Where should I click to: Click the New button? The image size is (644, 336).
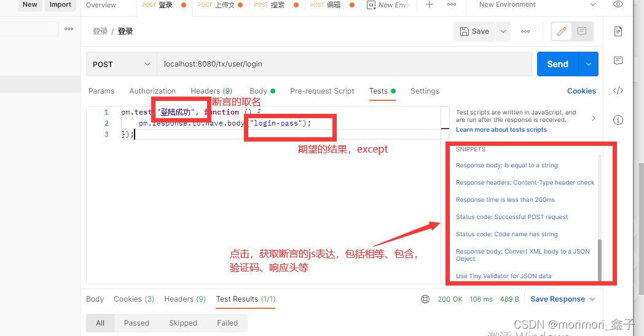30,4
